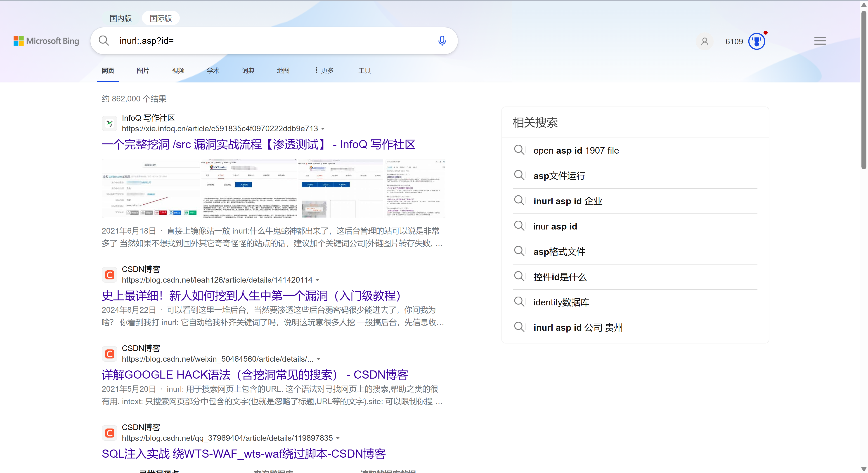The height and width of the screenshot is (473, 868).
Task: Switch to the 图片 images tab
Action: (x=143, y=70)
